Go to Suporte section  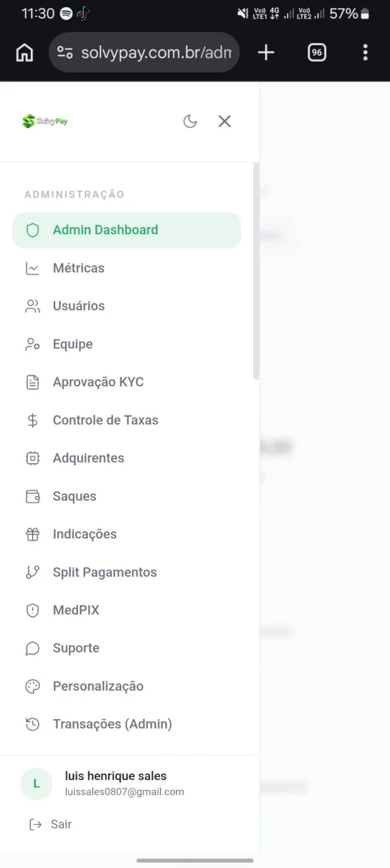127,648
